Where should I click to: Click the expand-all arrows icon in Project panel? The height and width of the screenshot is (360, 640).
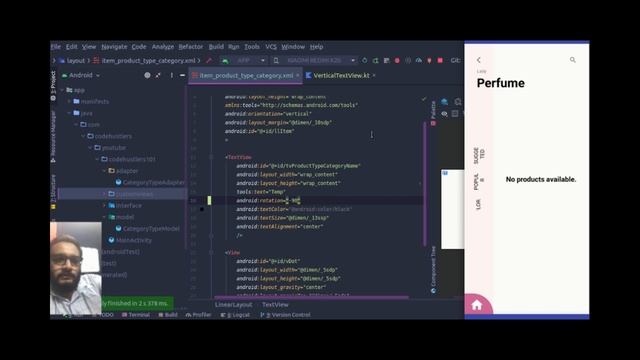pyautogui.click(x=158, y=76)
